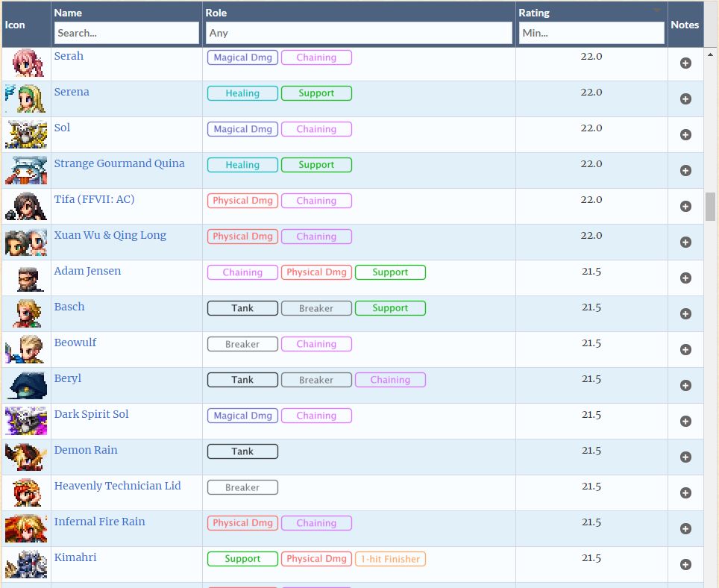Expand notes for Serena row
Image resolution: width=719 pixels, height=588 pixels.
pos(685,99)
